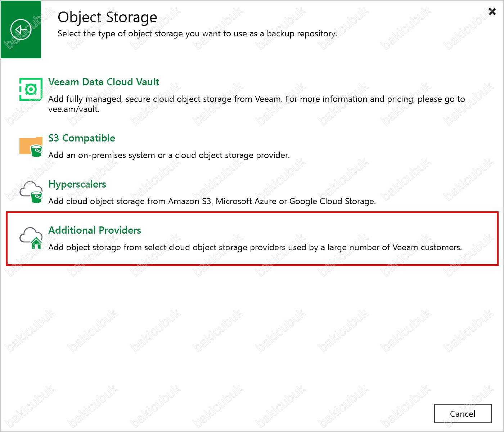Screen dimensions: 504x432
Task: Click the S3 Compatible folder bucket icon
Action: tap(31, 147)
